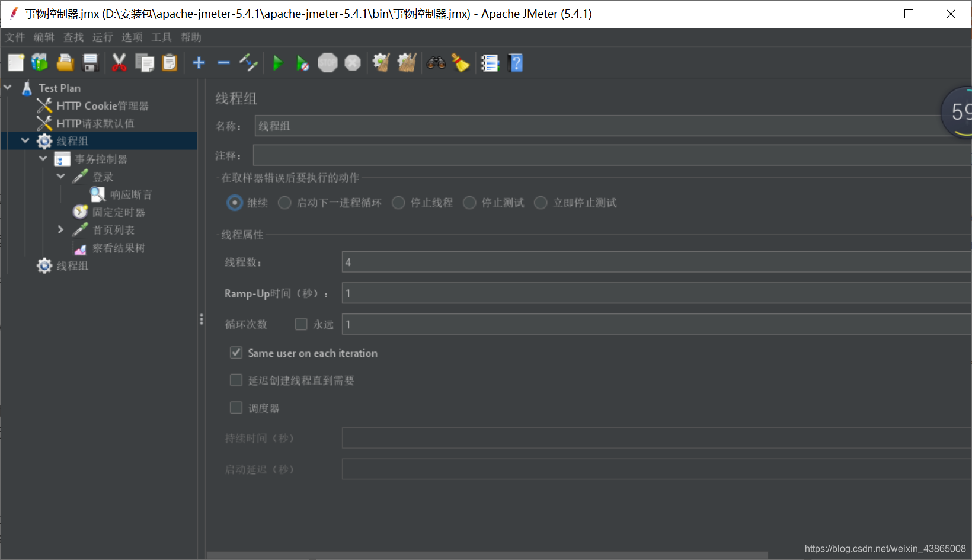Click the 启动延迟（秒） startup delay field
This screenshot has width=972, height=560.
pos(657,469)
